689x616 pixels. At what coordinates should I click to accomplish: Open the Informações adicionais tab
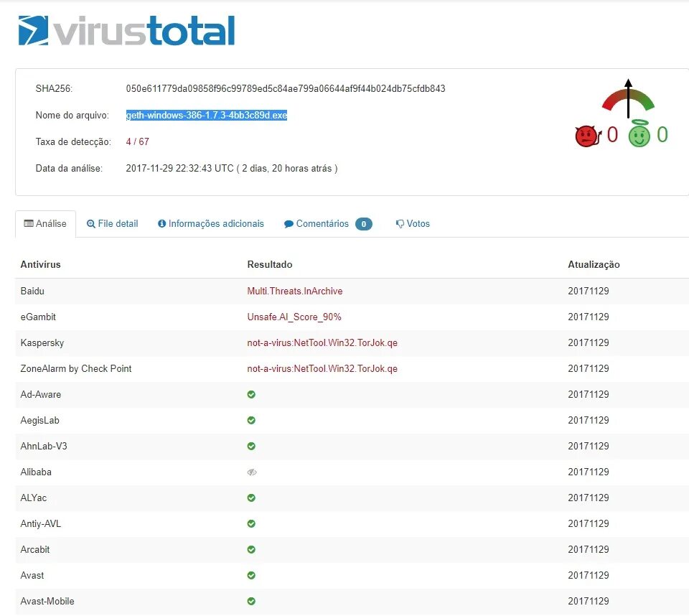[x=211, y=224]
